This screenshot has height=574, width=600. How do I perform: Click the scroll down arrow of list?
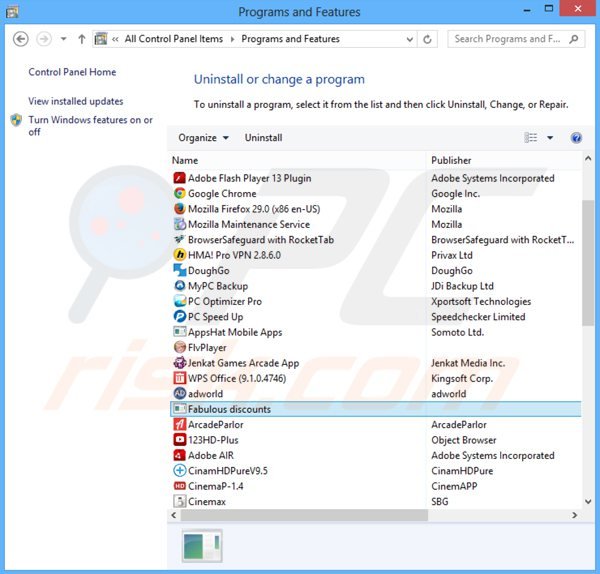coord(588,501)
